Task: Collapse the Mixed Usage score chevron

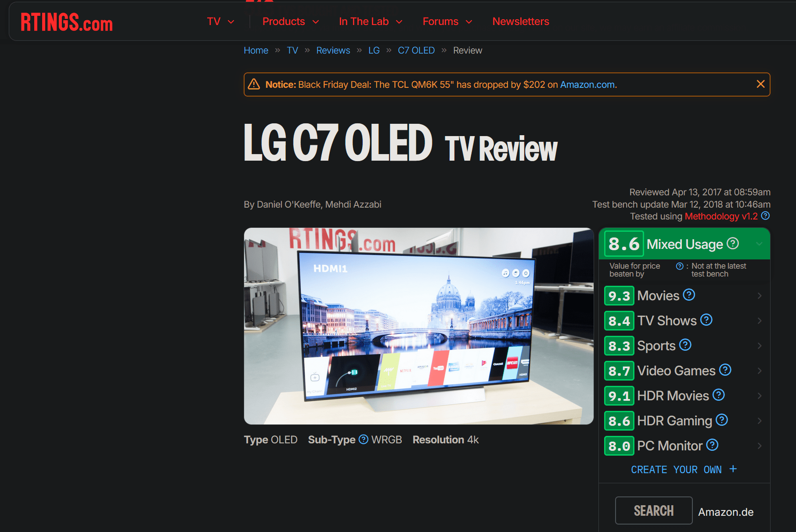Action: coord(759,244)
